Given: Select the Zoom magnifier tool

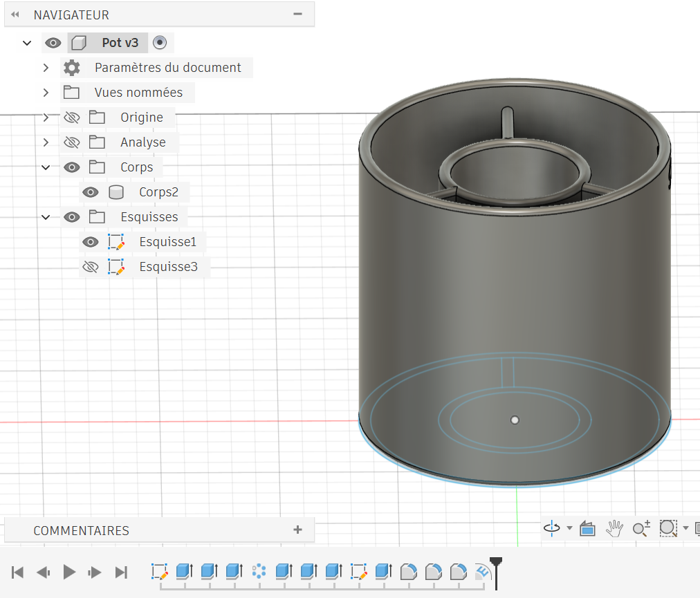Looking at the screenshot, I should 641,529.
